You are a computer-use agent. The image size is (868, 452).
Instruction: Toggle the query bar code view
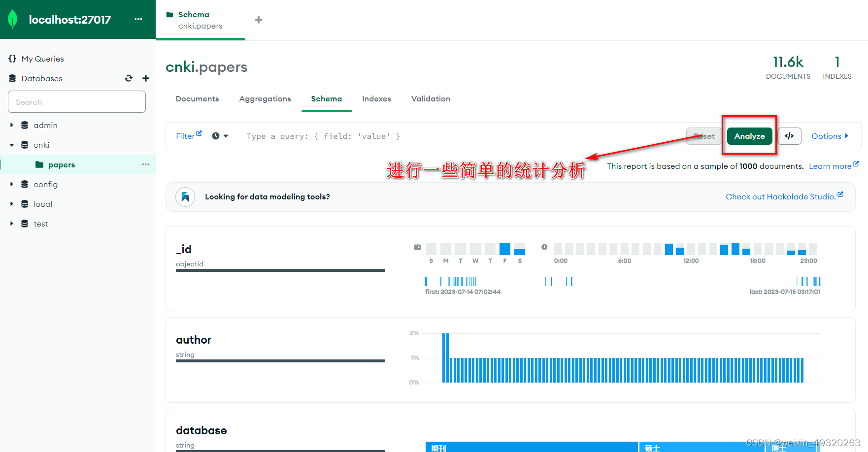point(789,136)
